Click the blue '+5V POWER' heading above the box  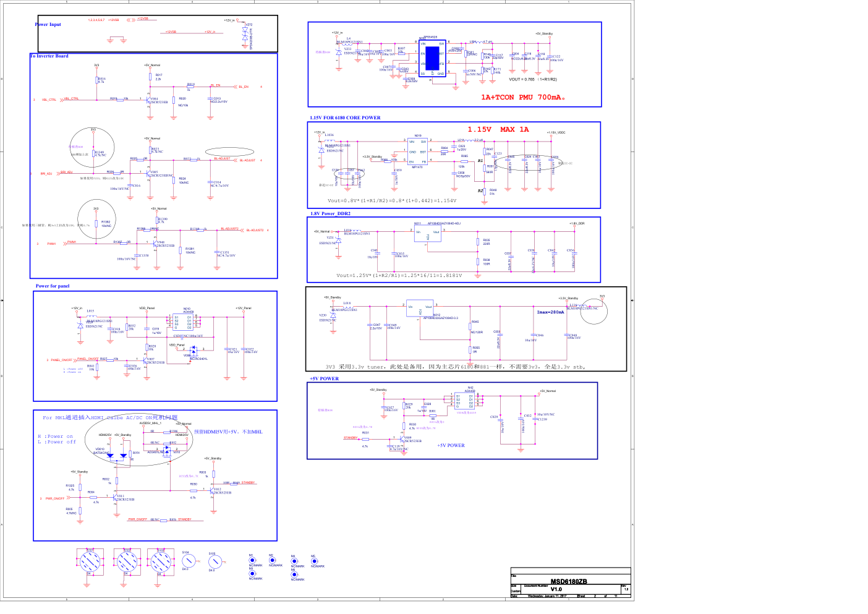tap(324, 378)
